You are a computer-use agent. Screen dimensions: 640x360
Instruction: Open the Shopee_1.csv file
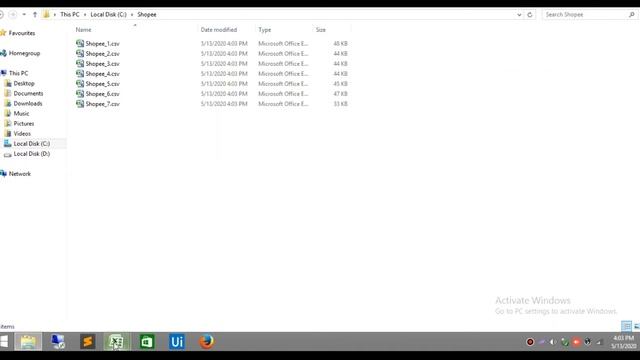pos(102,43)
